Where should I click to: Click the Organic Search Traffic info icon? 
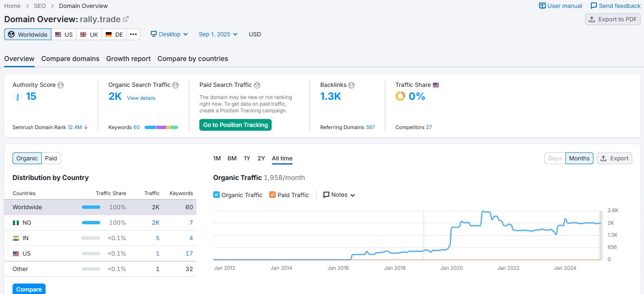click(176, 85)
